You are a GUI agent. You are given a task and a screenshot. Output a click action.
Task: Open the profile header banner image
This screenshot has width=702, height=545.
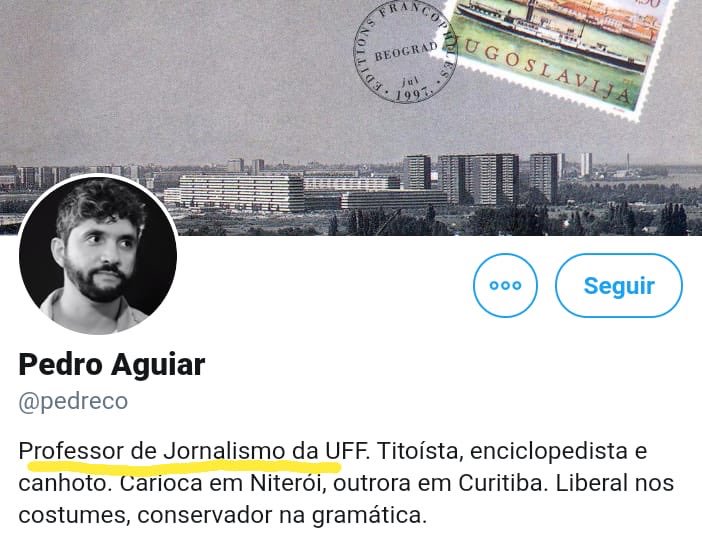click(351, 117)
